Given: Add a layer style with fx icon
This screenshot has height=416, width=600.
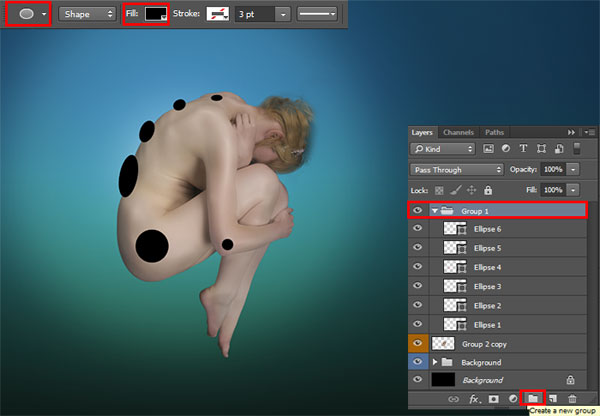Looking at the screenshot, I should [475, 399].
